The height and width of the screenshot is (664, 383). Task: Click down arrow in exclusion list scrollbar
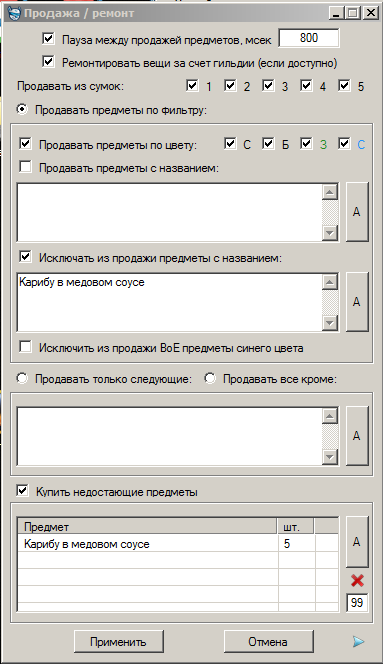(330, 323)
